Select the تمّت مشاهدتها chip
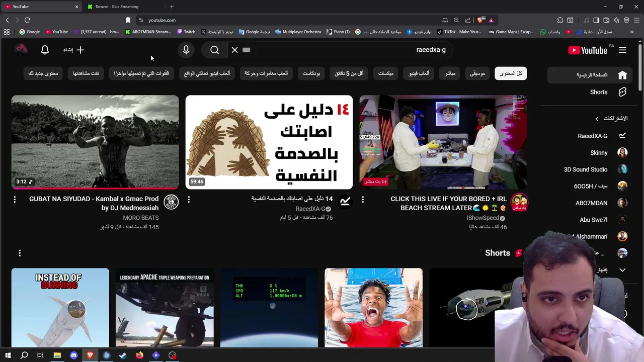This screenshot has width=644, height=362. (x=86, y=73)
